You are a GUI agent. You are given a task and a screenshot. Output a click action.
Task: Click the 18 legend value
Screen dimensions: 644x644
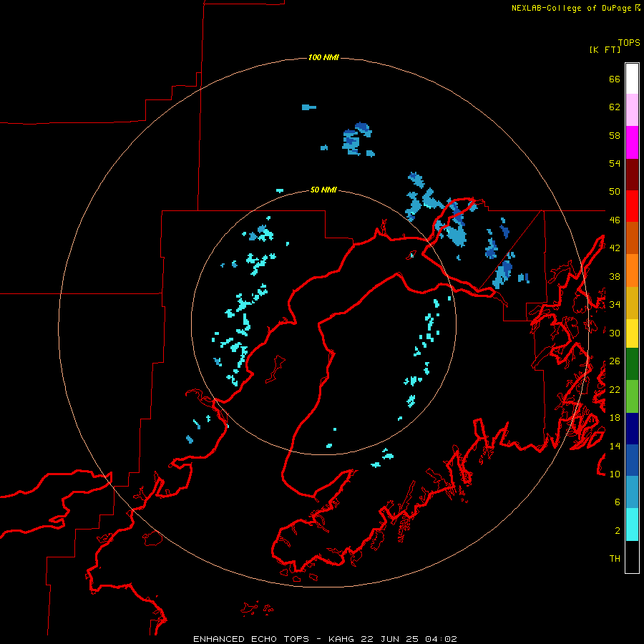[x=615, y=418]
